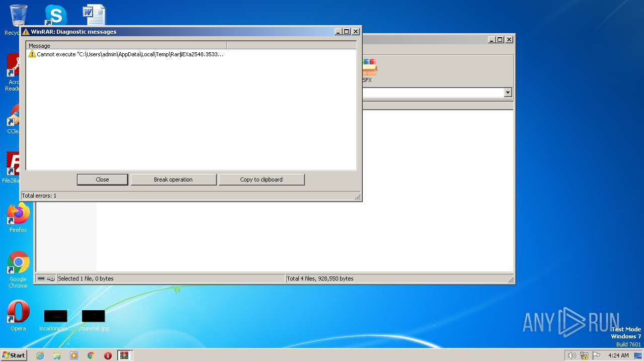644x362 pixels.
Task: Open Google Chrome desktop shortcut
Action: click(x=18, y=270)
